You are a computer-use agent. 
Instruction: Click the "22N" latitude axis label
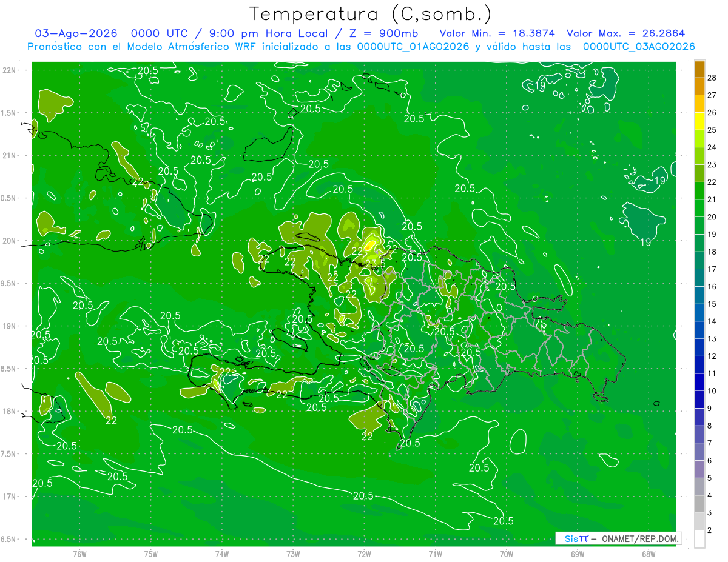coord(9,70)
